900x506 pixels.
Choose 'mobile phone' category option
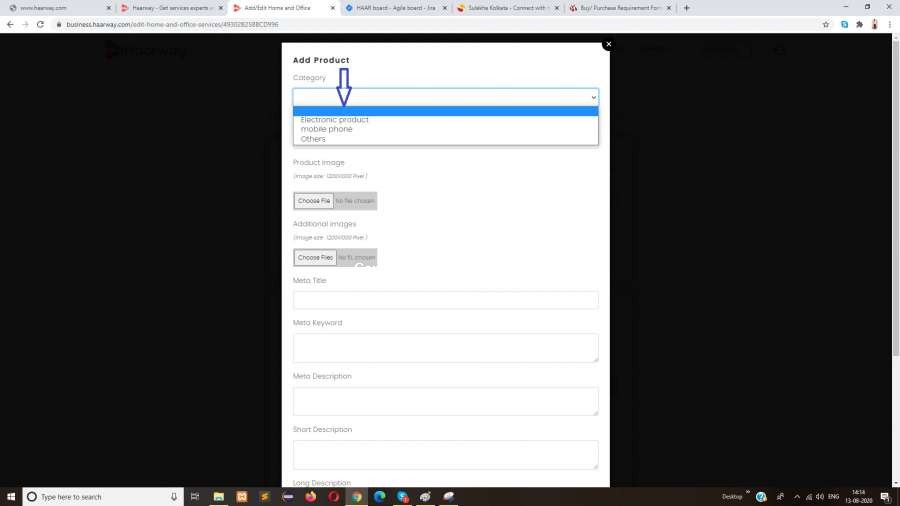[x=327, y=129]
